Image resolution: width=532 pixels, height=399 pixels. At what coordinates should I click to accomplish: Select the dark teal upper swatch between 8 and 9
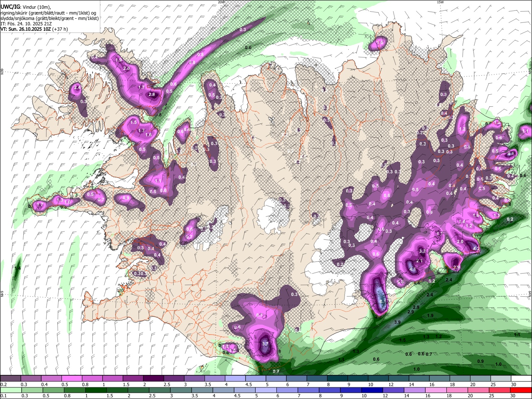[x=337, y=379]
